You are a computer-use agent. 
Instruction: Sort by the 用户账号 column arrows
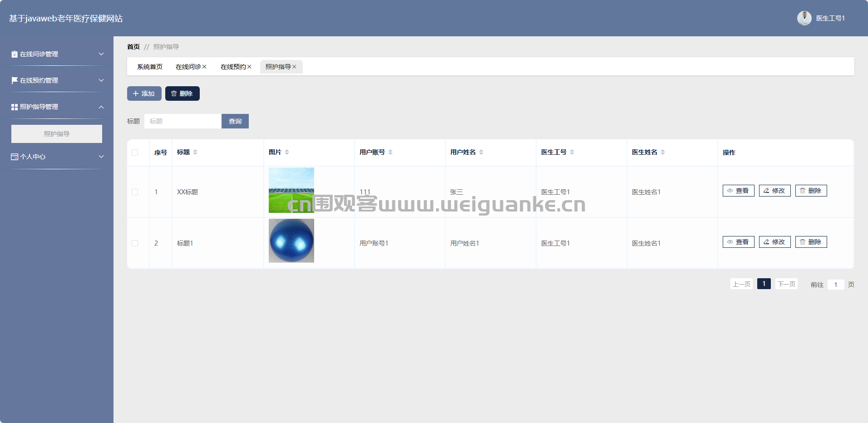click(390, 152)
